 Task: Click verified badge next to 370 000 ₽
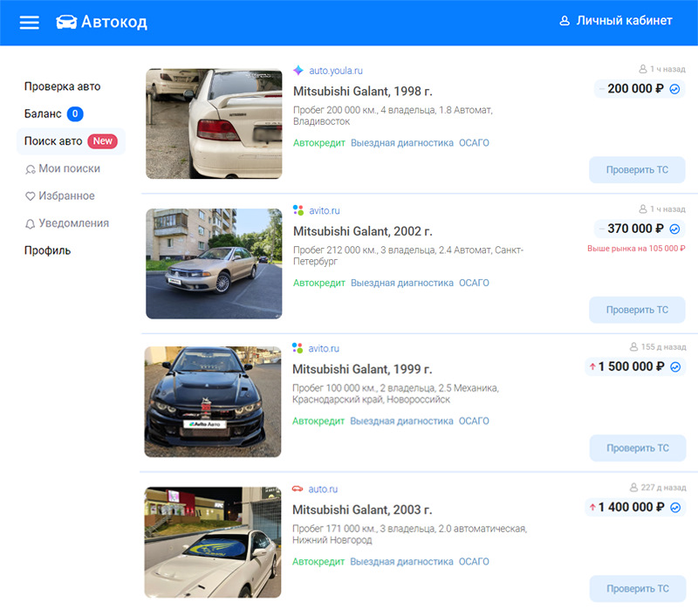pyautogui.click(x=674, y=229)
